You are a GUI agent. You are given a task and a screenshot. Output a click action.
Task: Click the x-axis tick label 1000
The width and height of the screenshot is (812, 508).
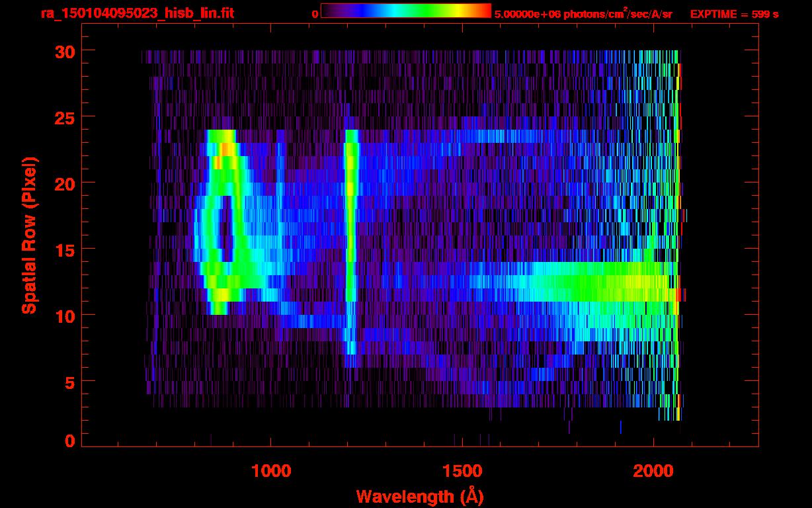point(271,470)
